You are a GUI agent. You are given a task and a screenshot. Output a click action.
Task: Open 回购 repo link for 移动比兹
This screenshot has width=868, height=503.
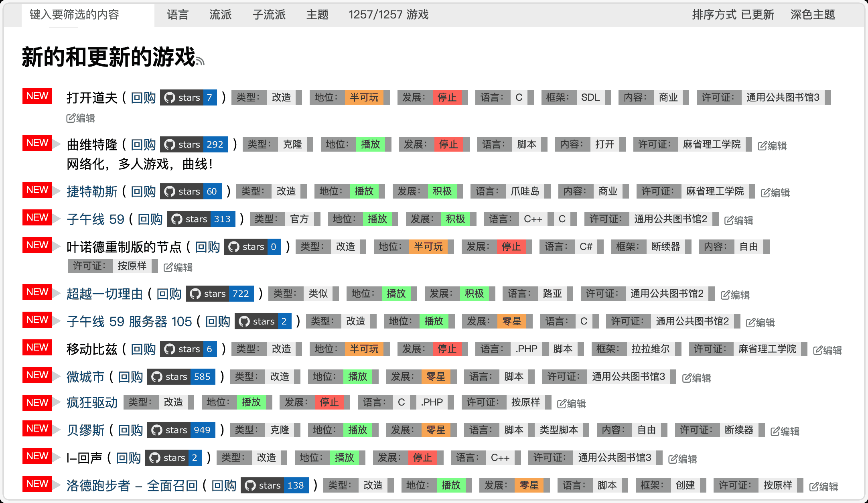pyautogui.click(x=143, y=349)
